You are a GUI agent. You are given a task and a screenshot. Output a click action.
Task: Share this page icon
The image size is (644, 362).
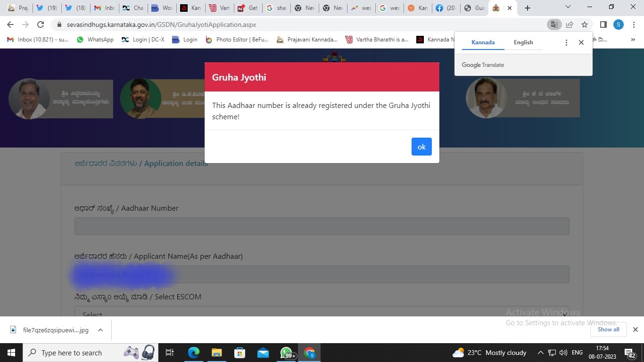570,25
